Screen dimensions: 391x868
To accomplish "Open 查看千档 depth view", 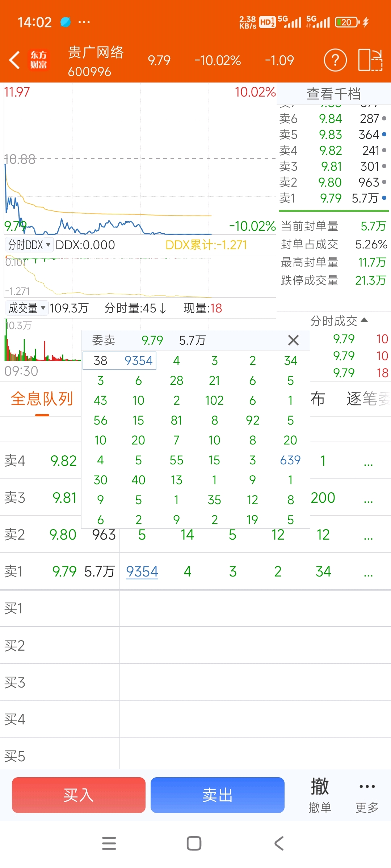I will point(333,94).
